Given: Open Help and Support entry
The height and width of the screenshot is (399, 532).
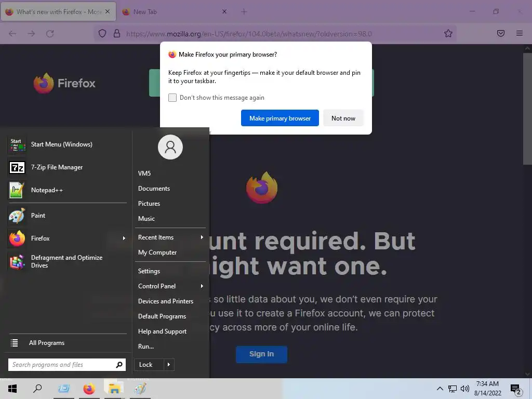Looking at the screenshot, I should tap(162, 331).
